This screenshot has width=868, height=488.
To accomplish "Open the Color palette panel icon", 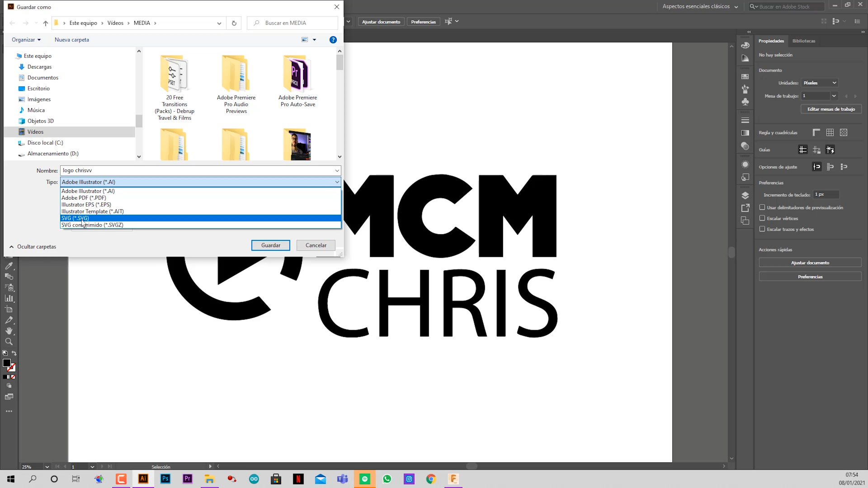I will pos(745,45).
